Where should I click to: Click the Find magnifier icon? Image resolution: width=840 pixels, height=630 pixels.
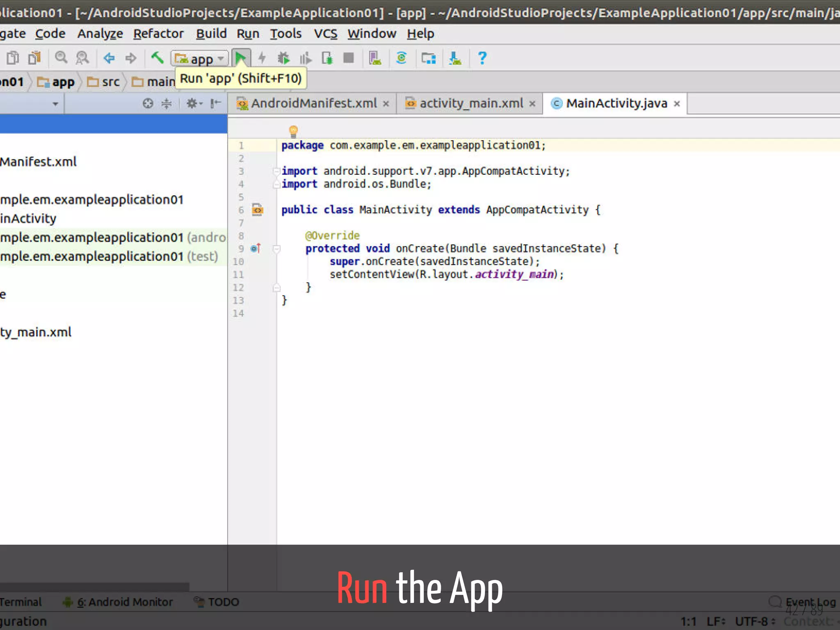click(x=61, y=58)
